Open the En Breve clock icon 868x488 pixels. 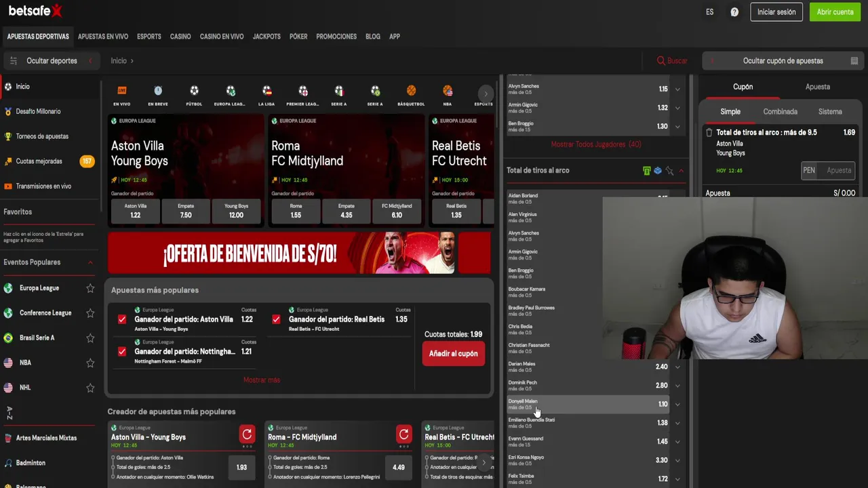pos(158,91)
